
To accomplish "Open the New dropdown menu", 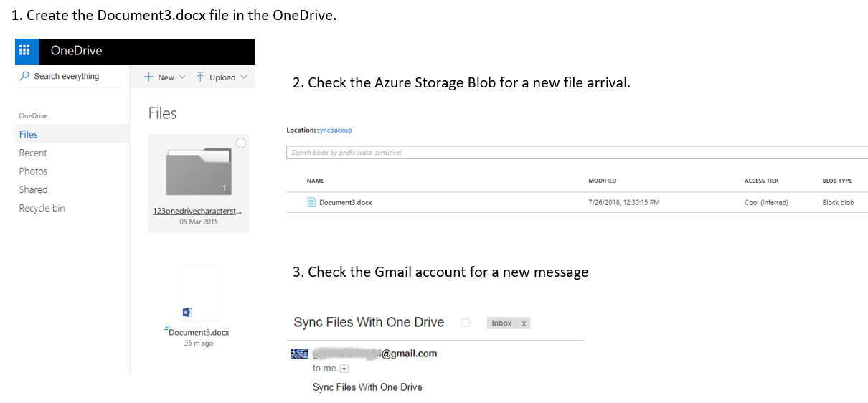I will tap(164, 77).
